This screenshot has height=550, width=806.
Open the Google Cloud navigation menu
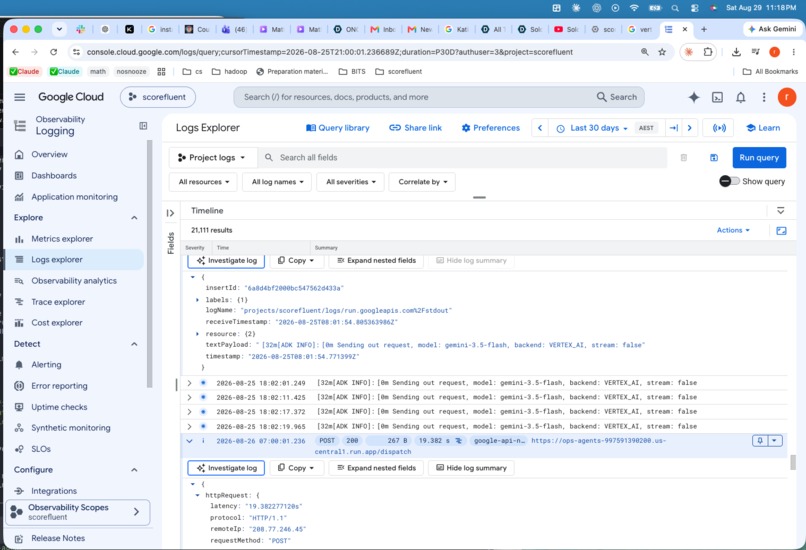[20, 97]
